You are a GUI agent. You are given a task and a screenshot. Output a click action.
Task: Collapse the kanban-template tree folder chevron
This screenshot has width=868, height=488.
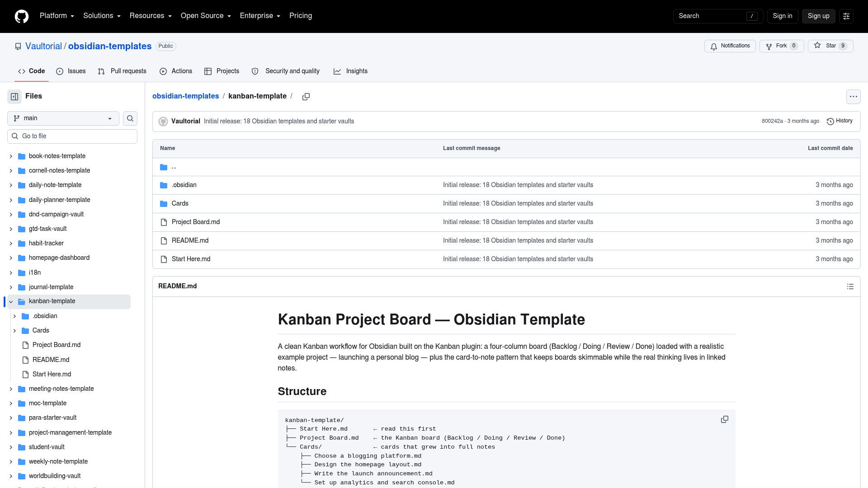(x=11, y=302)
